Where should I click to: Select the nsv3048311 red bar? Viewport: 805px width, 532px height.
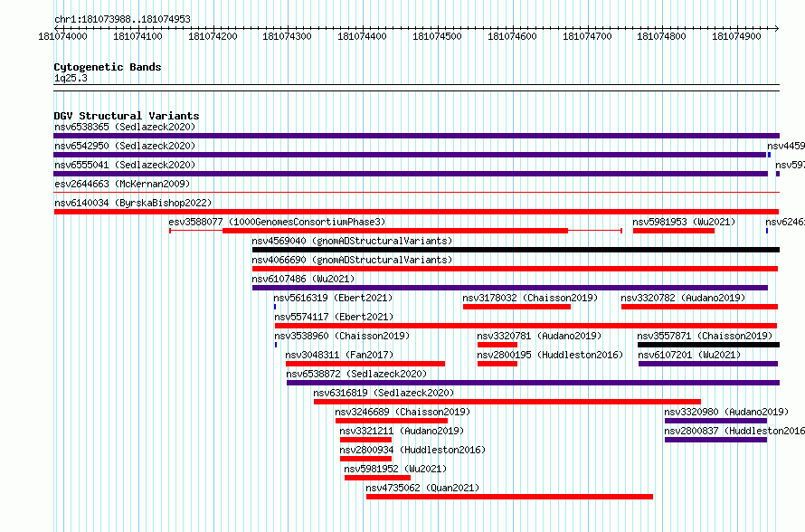coord(365,364)
